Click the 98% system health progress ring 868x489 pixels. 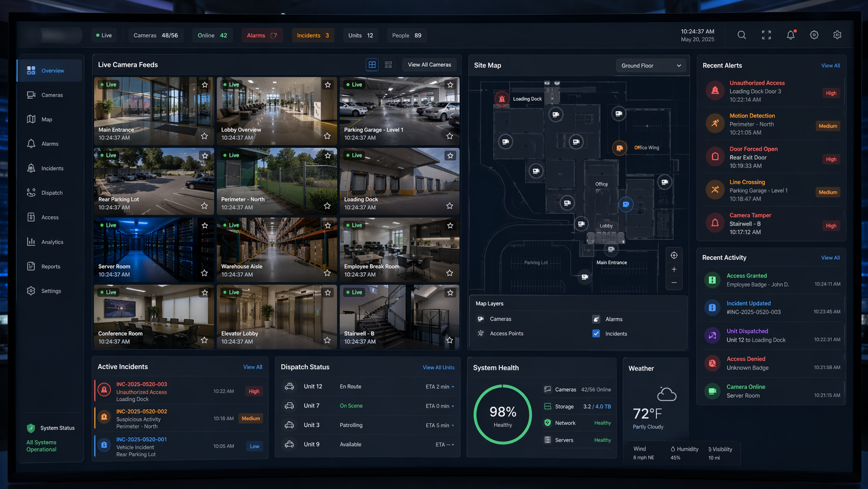click(502, 414)
